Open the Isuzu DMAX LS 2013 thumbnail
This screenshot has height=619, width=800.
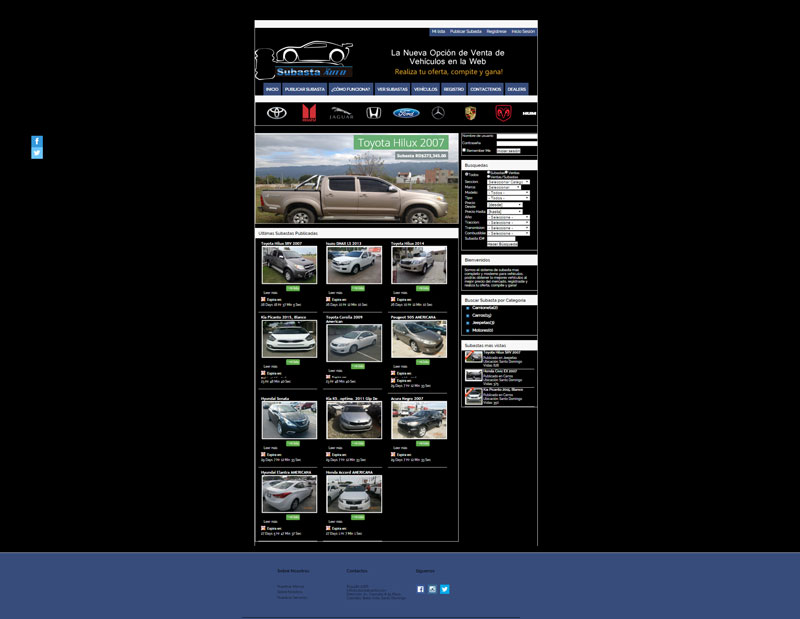point(353,266)
